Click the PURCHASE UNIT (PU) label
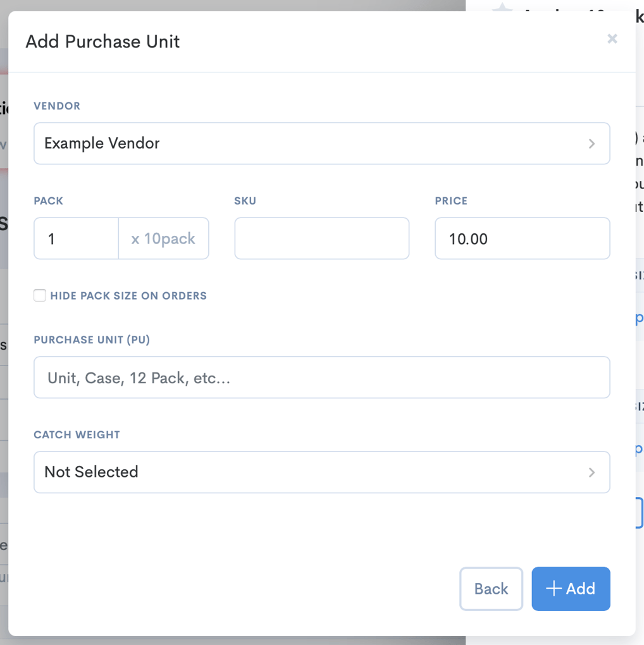644x645 pixels. coord(92,340)
